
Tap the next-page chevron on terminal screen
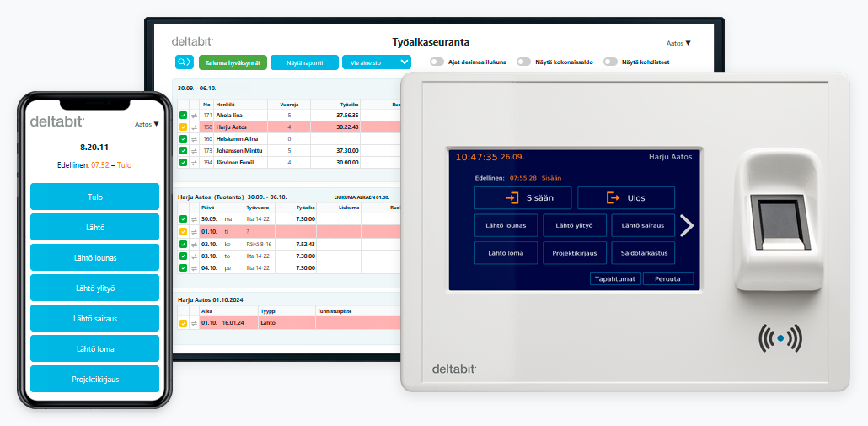[687, 225]
